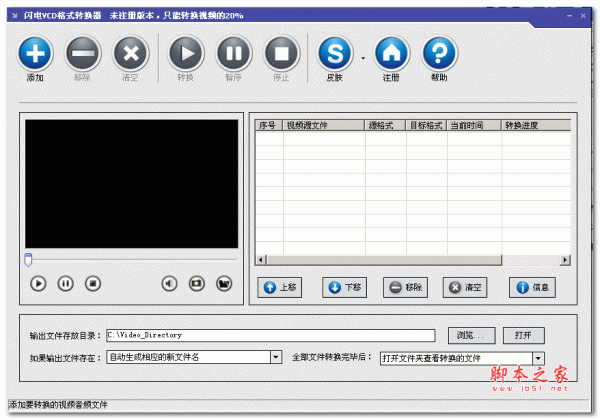Click the 清空 (Clear) X toolbar icon
This screenshot has width=600, height=420.
(x=130, y=53)
